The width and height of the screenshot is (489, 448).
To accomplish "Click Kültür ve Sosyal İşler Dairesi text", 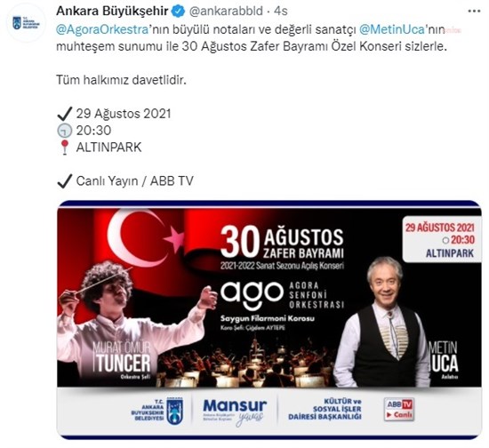I will point(325,409).
